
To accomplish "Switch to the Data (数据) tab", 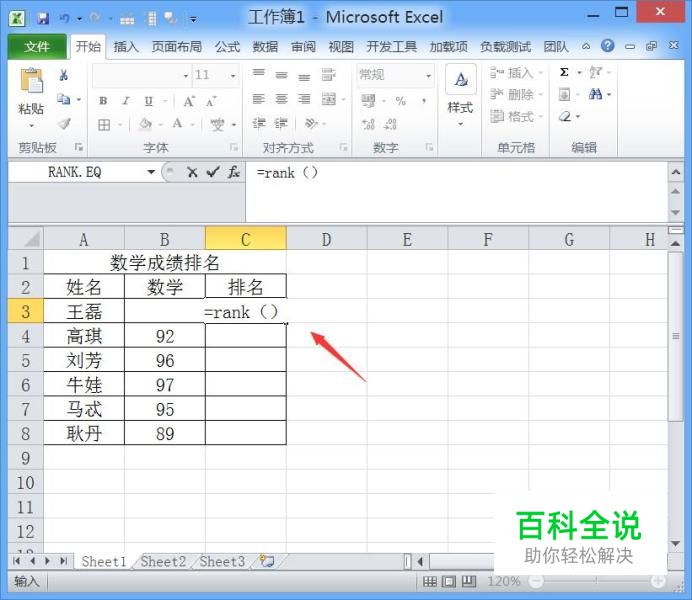I will pos(265,46).
